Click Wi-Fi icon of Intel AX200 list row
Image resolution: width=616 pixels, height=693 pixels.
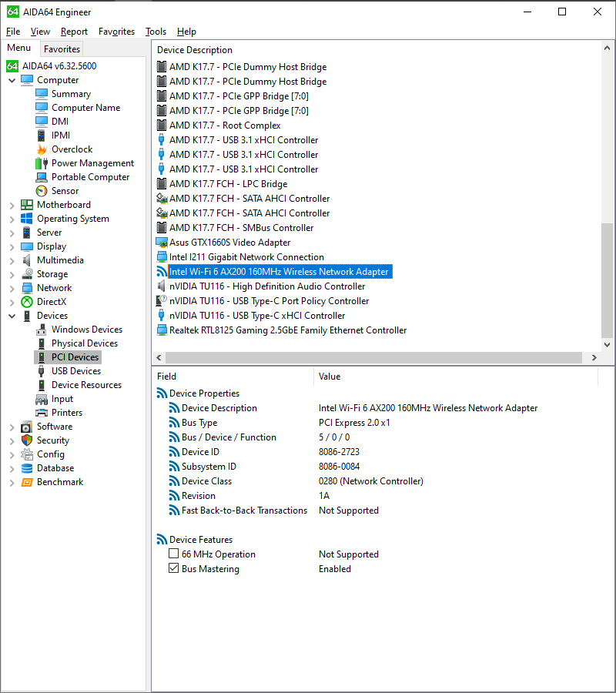[162, 271]
